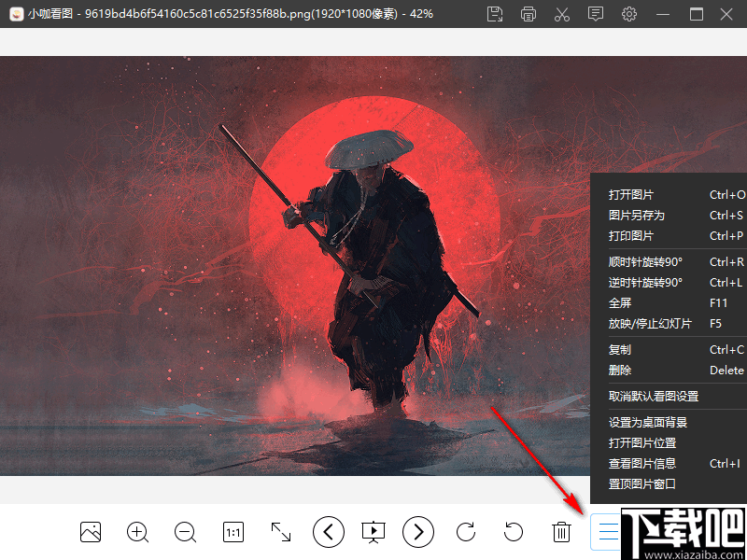Viewport: 747px width, 560px height.
Task: Zoom out with the magnifier minus icon
Action: 185,531
